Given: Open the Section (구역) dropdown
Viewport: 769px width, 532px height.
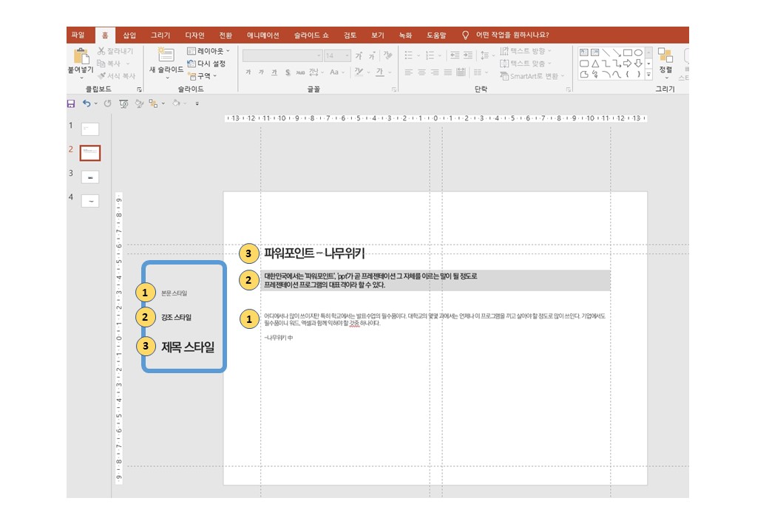Looking at the screenshot, I should [203, 76].
